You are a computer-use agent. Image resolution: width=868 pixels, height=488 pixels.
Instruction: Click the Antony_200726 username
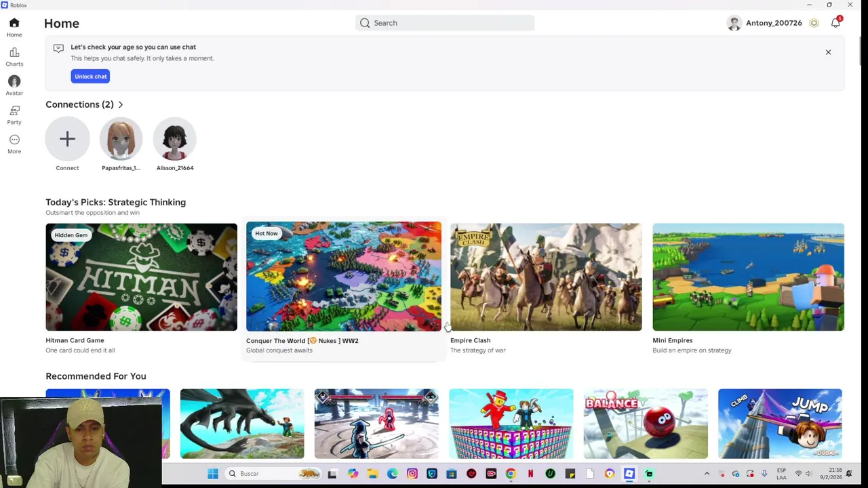774,23
